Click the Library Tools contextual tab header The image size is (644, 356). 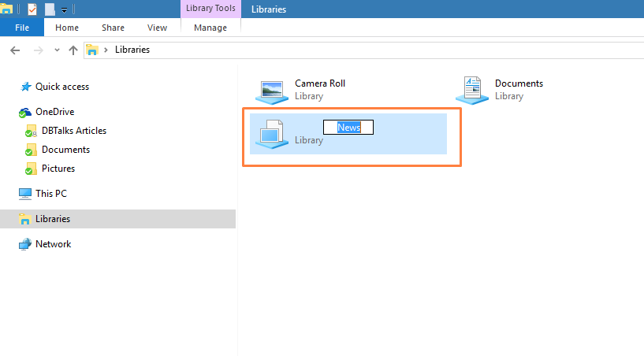[x=210, y=8]
